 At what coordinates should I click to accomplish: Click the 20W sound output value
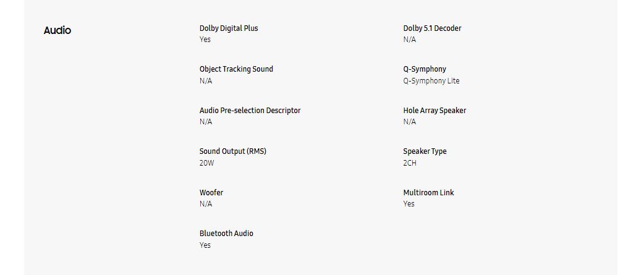[x=206, y=163]
